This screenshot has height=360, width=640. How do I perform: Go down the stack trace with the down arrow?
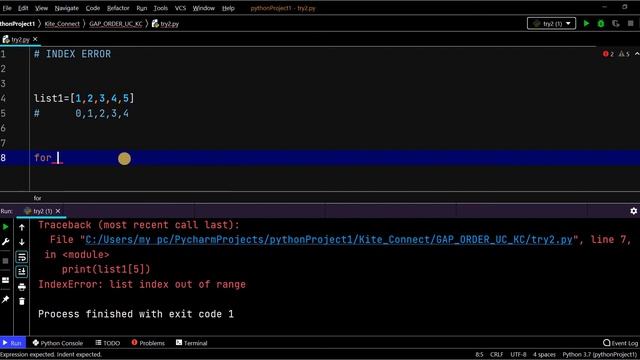pos(22,242)
